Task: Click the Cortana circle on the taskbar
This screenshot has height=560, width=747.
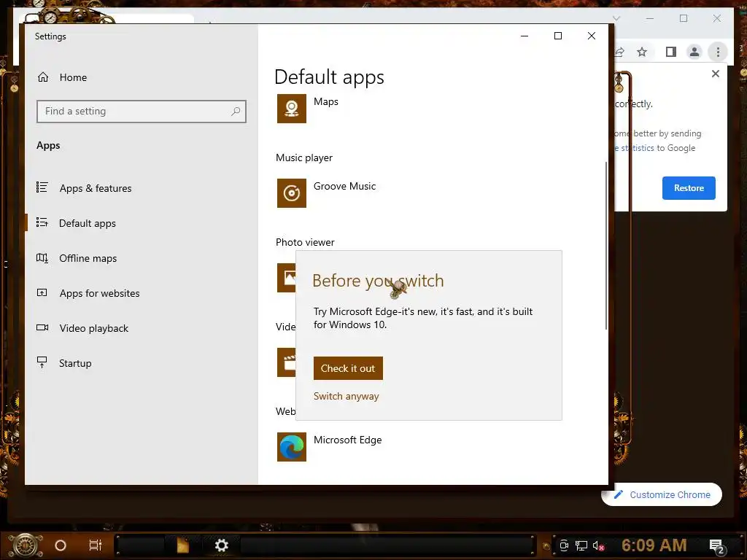Action: (x=61, y=545)
